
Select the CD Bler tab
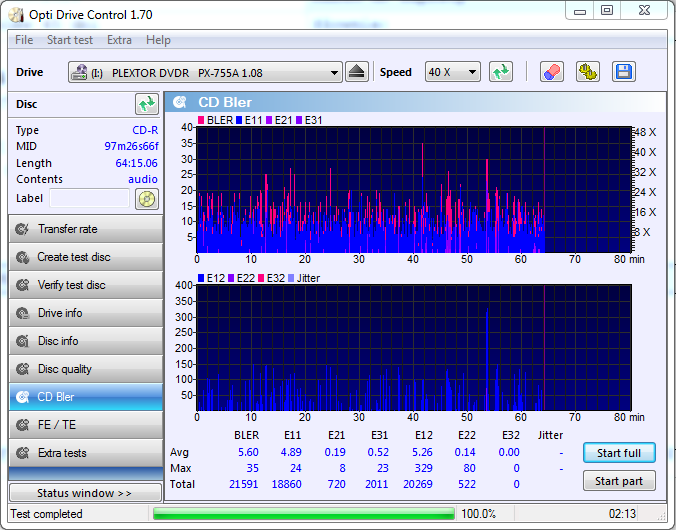click(x=86, y=397)
